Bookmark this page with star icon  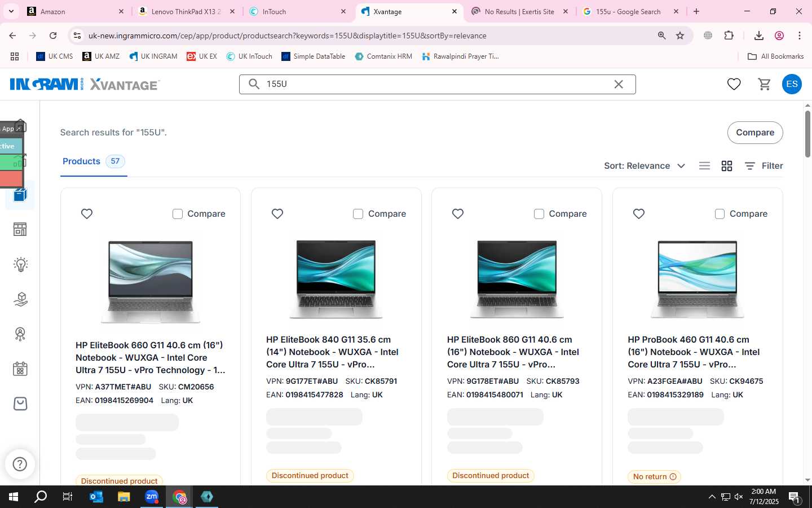680,36
